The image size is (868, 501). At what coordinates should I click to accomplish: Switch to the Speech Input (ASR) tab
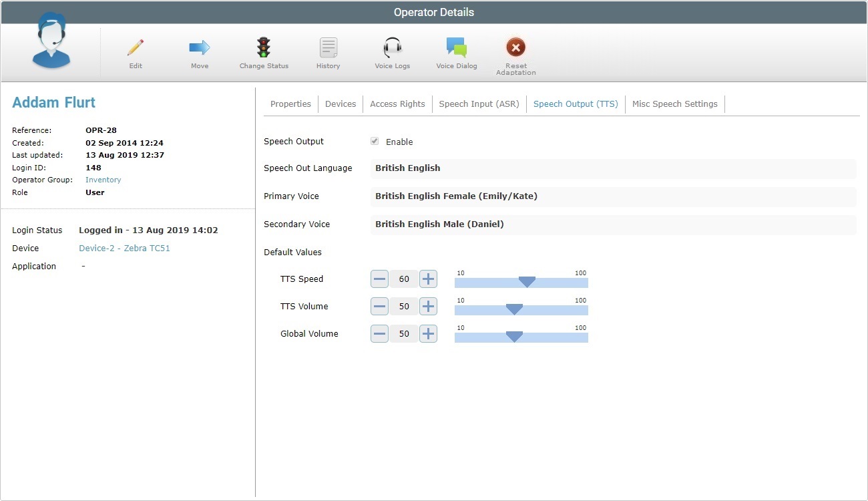(479, 104)
